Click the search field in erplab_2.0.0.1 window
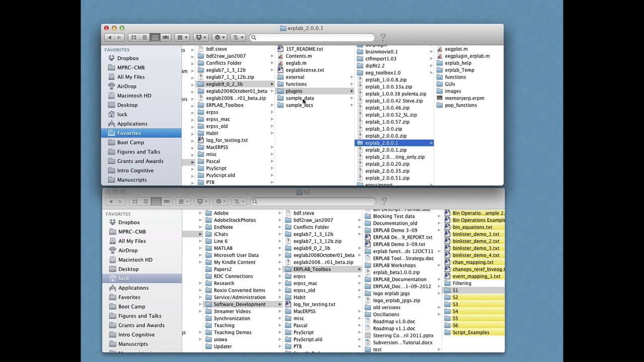This screenshot has width=644, height=362. (x=312, y=37)
